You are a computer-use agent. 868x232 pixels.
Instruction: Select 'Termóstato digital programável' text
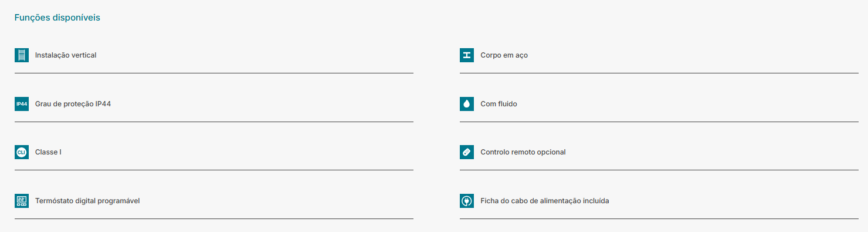pyautogui.click(x=87, y=201)
